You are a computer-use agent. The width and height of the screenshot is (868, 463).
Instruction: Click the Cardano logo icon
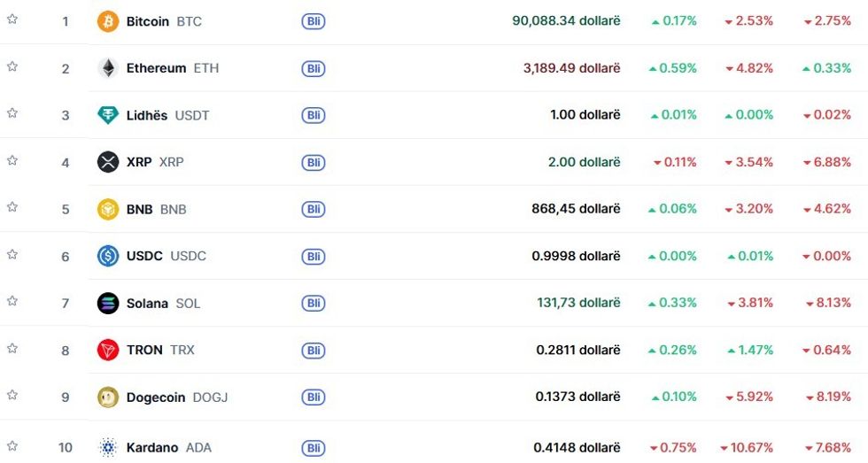point(108,448)
